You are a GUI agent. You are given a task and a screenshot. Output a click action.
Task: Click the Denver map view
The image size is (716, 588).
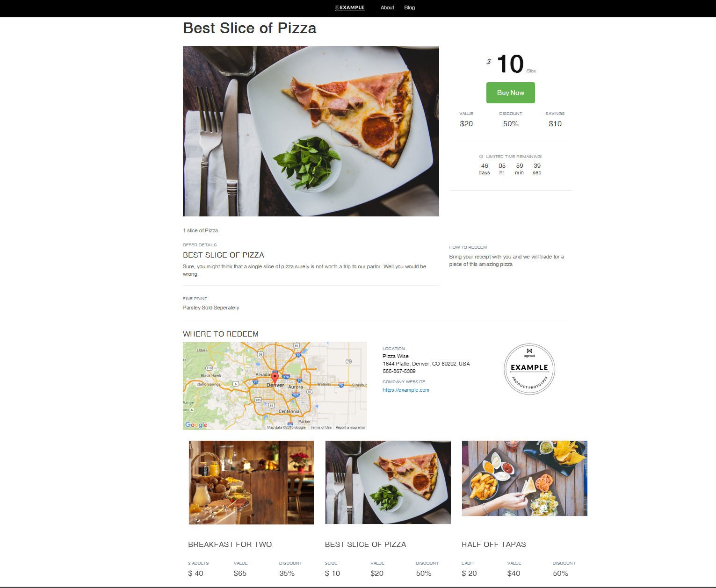click(x=275, y=386)
